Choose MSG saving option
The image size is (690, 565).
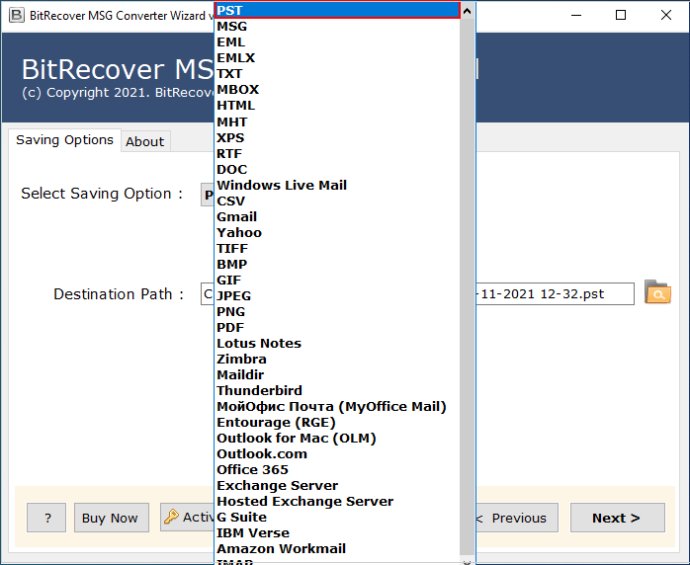[x=338, y=26]
